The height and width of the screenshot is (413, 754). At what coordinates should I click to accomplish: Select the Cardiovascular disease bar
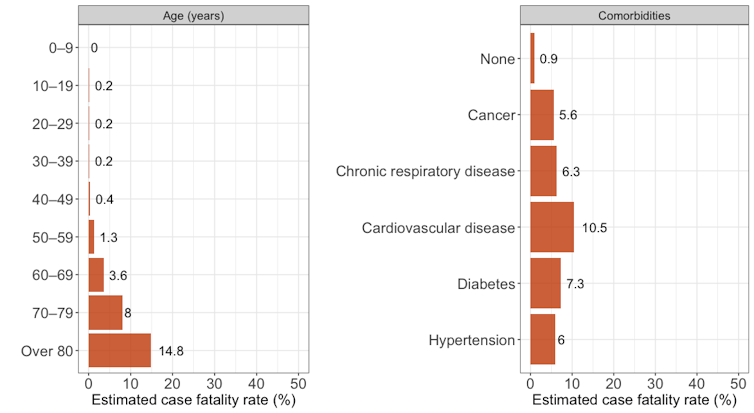tap(552, 227)
